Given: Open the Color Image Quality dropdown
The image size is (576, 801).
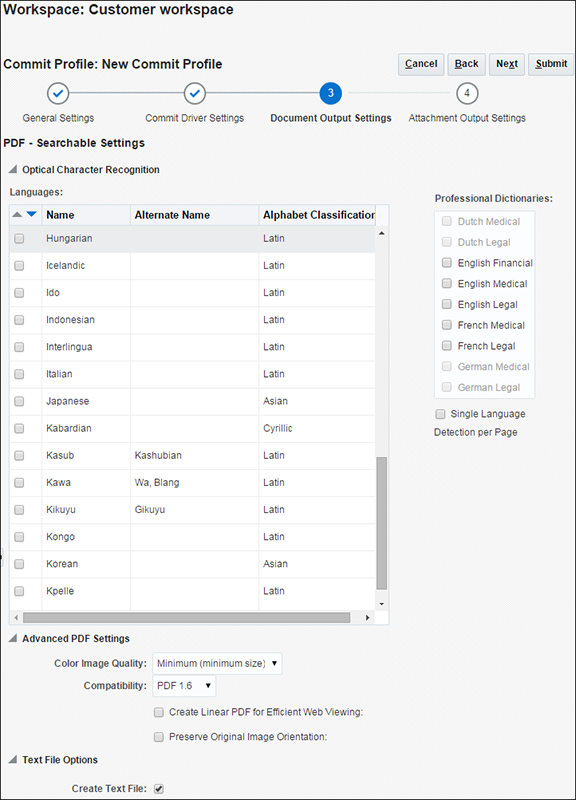Looking at the screenshot, I should pyautogui.click(x=217, y=664).
